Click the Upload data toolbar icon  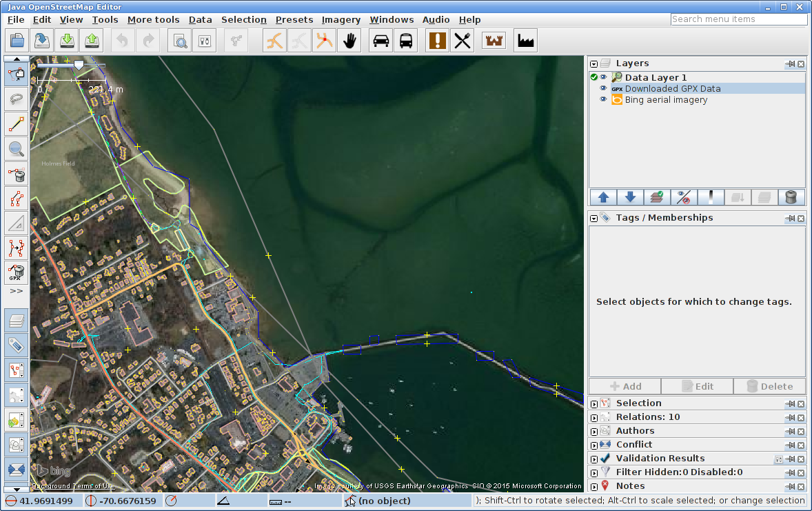click(92, 41)
